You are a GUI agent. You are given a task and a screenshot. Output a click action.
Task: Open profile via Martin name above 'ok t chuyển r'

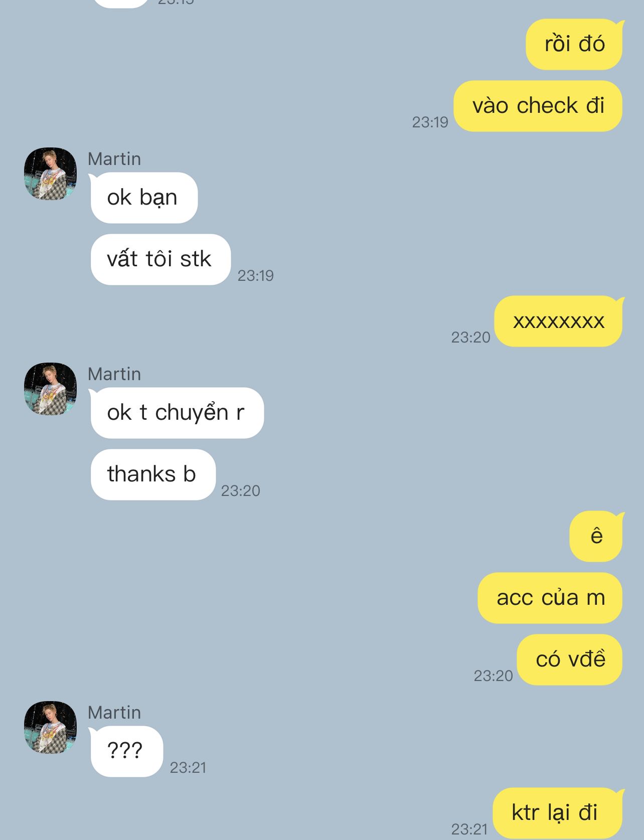[x=114, y=374]
